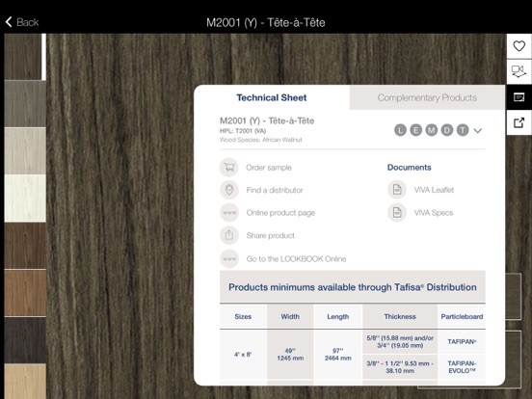The image size is (532, 399).
Task: Select the Technical Sheet tab
Action: 272,97
